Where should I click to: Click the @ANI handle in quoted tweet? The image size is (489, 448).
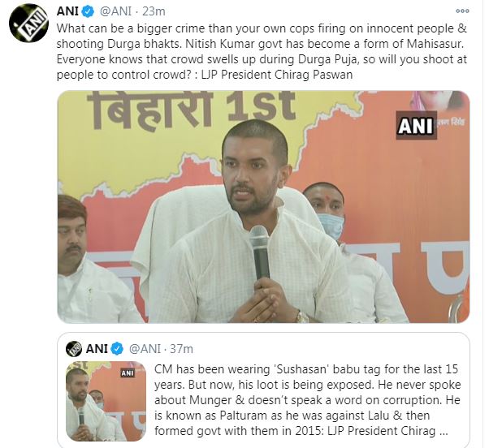pyautogui.click(x=145, y=349)
